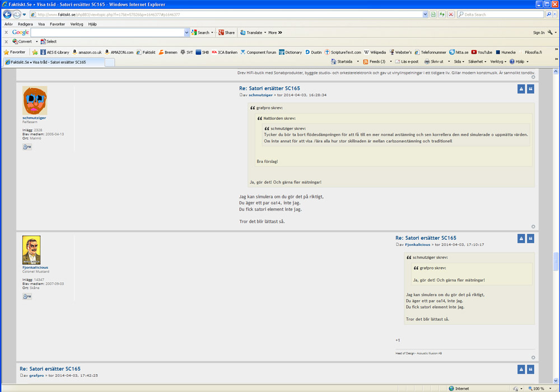Screen dimensions: 560x392
Task: Click the Stop loading icon
Action: click(x=451, y=15)
